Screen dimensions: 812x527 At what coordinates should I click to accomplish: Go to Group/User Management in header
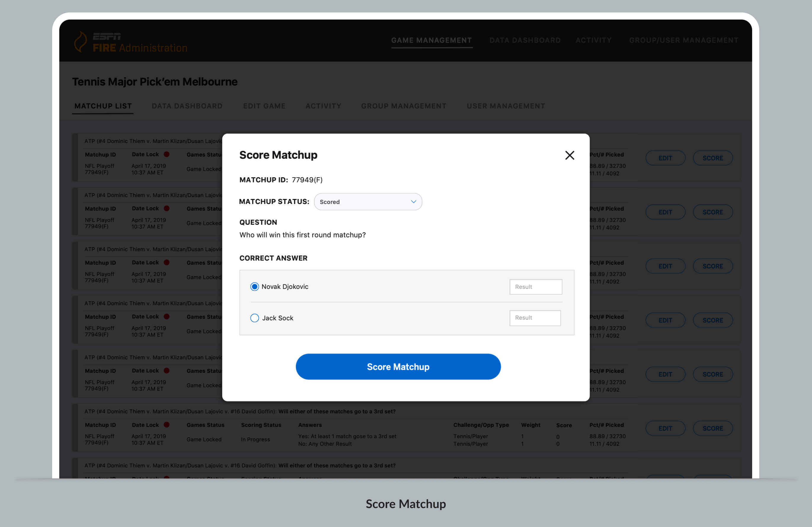coord(683,40)
